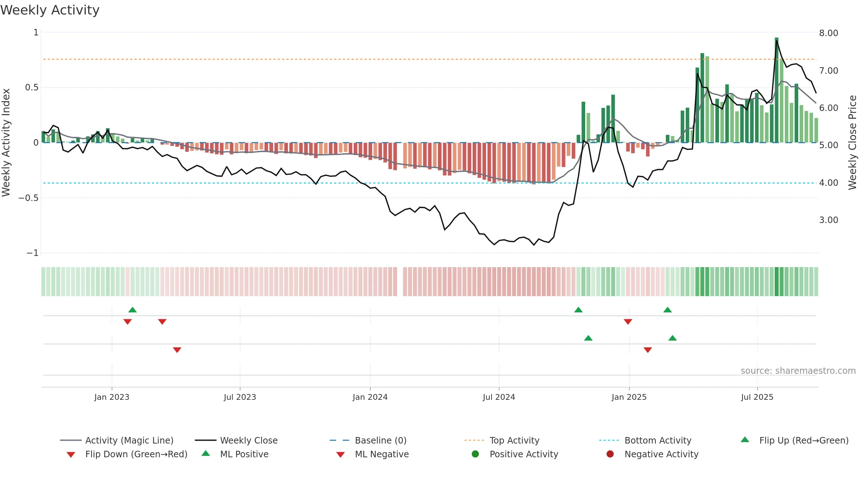The image size is (868, 488).
Task: Click the Weekly Close Price axis title
Action: pyautogui.click(x=852, y=142)
